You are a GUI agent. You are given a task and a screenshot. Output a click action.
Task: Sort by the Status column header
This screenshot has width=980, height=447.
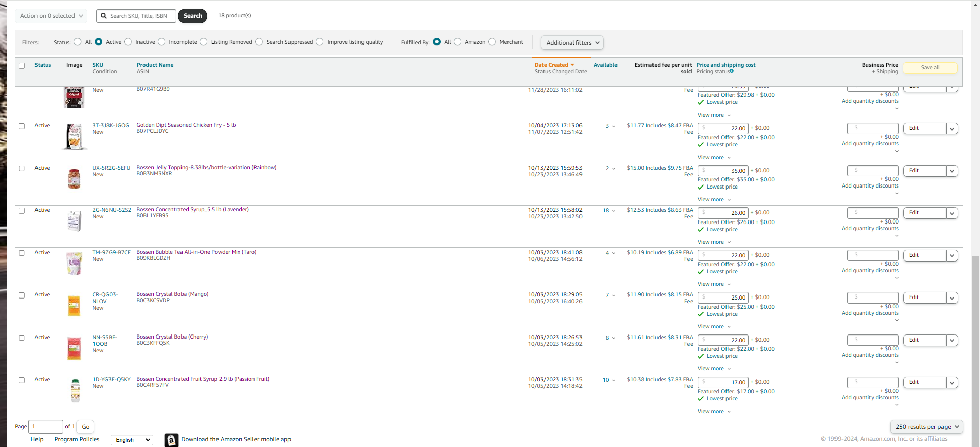[43, 65]
